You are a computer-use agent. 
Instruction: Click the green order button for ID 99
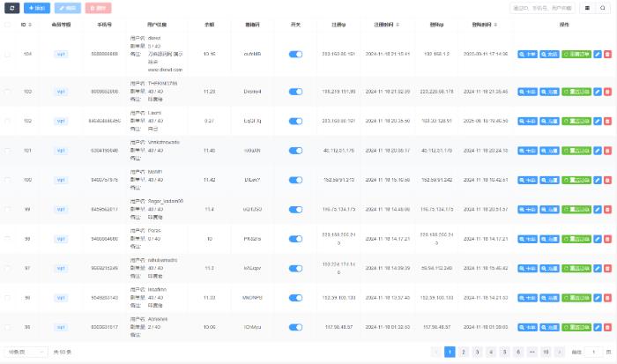tap(577, 210)
